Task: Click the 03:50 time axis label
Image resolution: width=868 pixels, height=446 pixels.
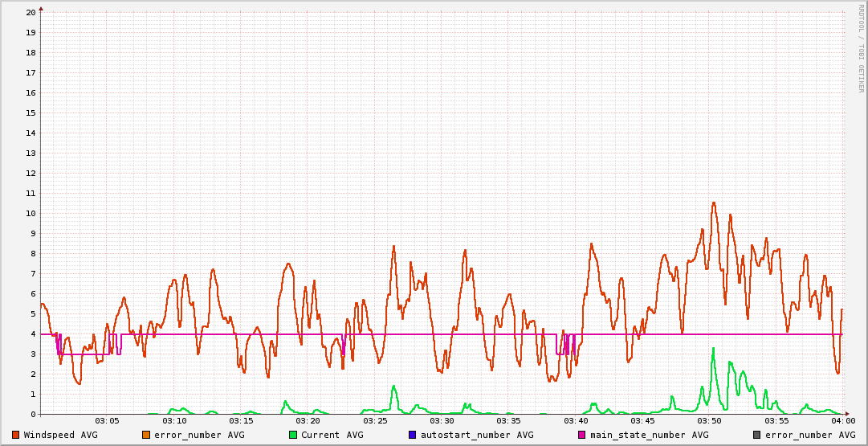Action: point(709,421)
